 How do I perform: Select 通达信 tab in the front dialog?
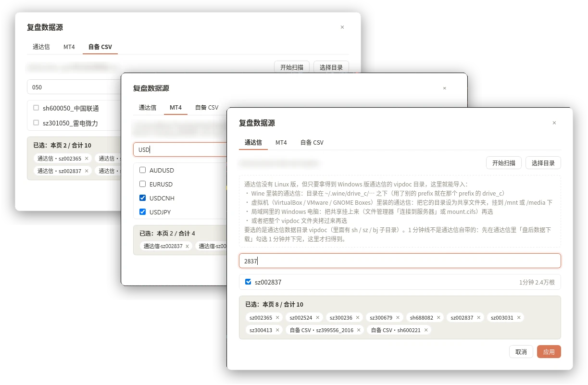(x=253, y=143)
